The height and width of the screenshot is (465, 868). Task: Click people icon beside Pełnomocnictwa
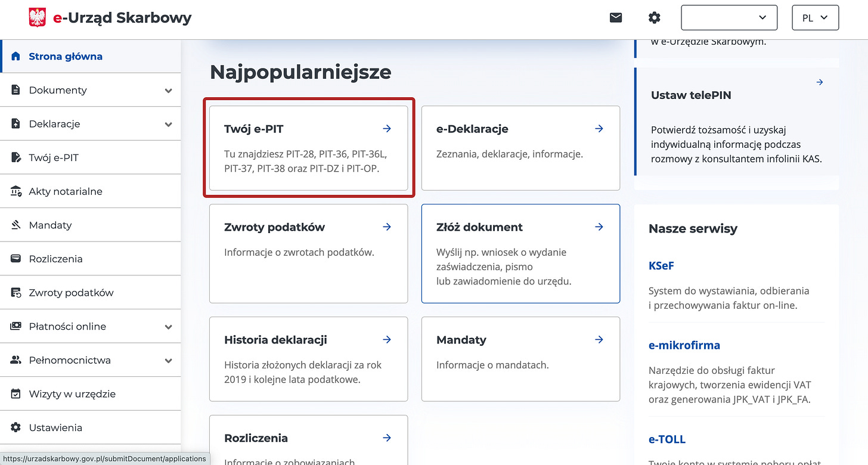(x=16, y=360)
